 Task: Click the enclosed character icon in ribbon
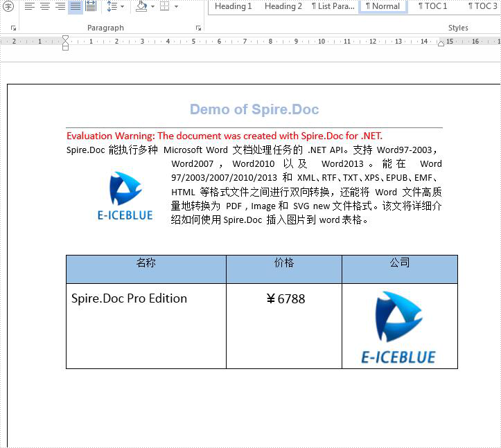pyautogui.click(x=9, y=6)
